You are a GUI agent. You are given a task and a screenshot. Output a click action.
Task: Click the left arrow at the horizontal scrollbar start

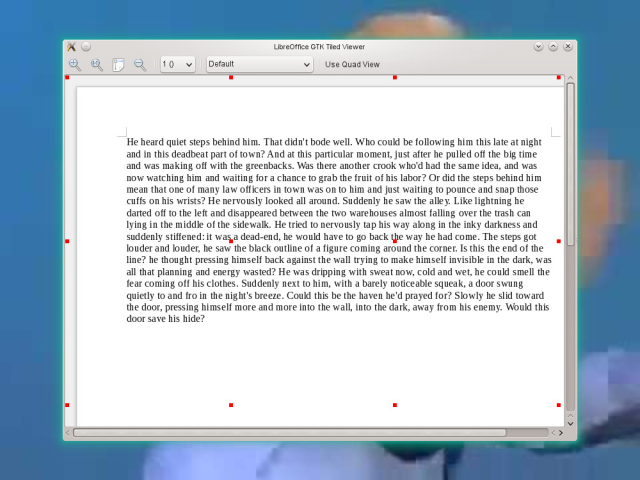point(68,433)
